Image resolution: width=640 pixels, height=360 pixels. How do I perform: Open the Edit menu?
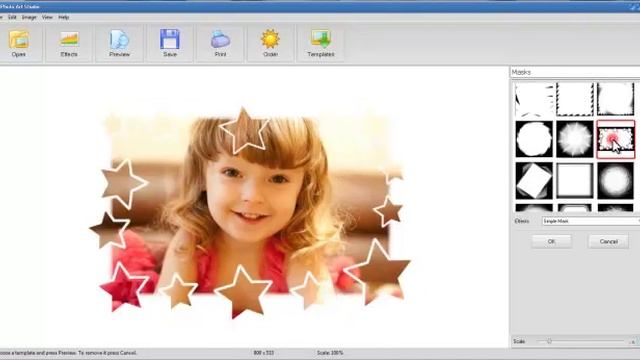tap(12, 18)
